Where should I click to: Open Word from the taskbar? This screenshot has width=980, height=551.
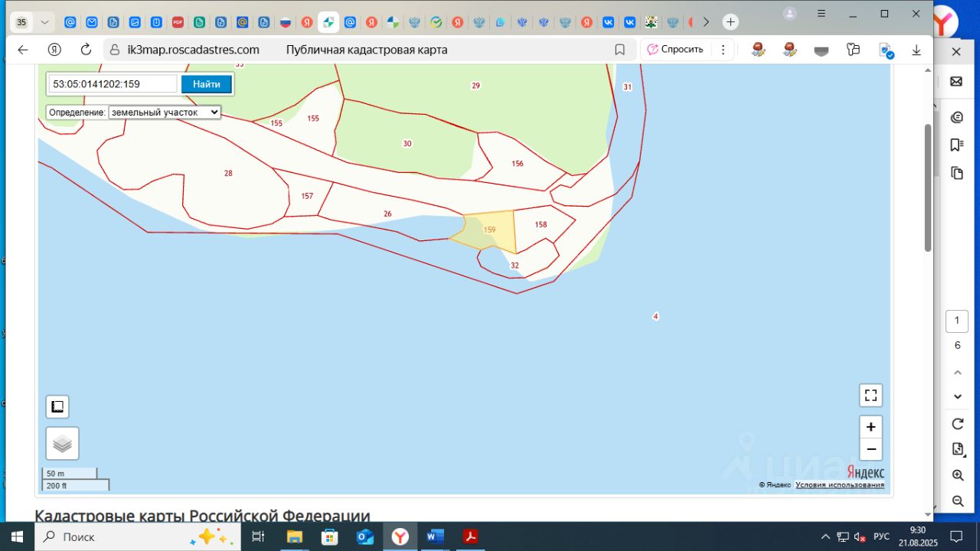pyautogui.click(x=436, y=536)
